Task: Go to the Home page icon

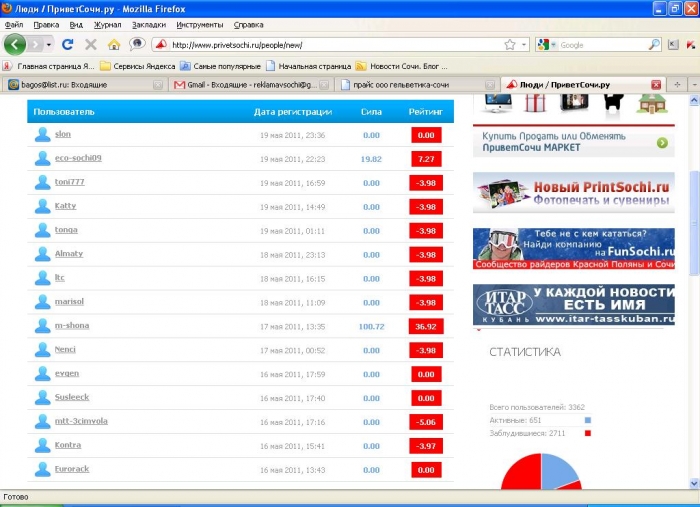Action: point(114,45)
